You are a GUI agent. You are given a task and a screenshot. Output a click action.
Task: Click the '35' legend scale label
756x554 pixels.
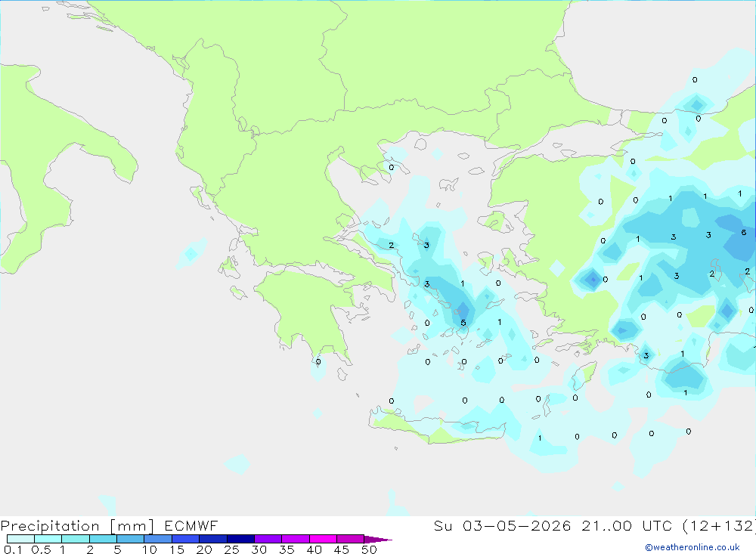click(x=287, y=549)
